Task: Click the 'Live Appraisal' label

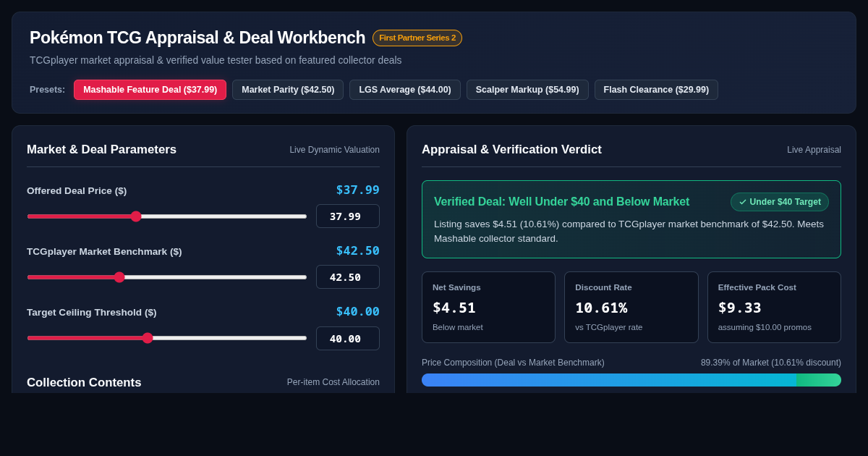Action: pos(814,150)
